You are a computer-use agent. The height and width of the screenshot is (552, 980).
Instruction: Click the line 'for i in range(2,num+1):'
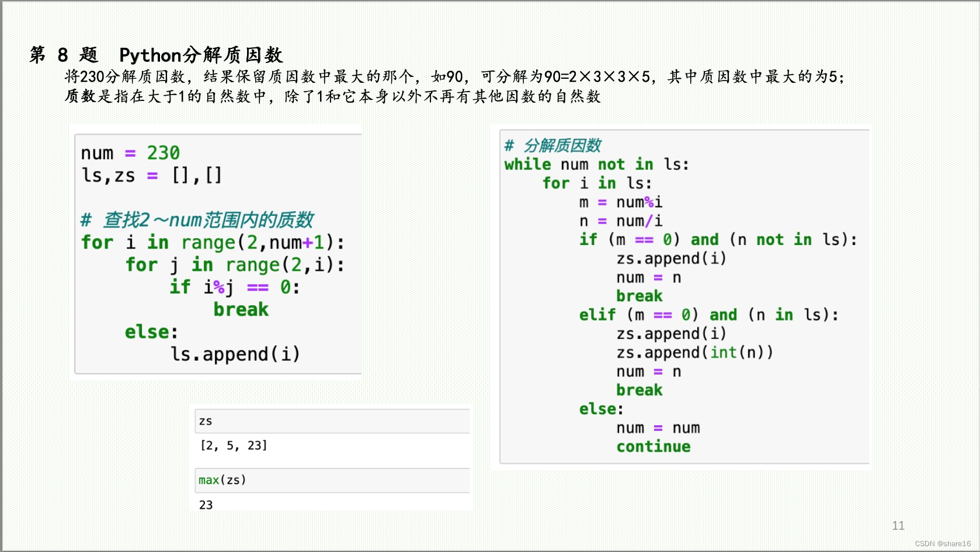[x=213, y=242]
